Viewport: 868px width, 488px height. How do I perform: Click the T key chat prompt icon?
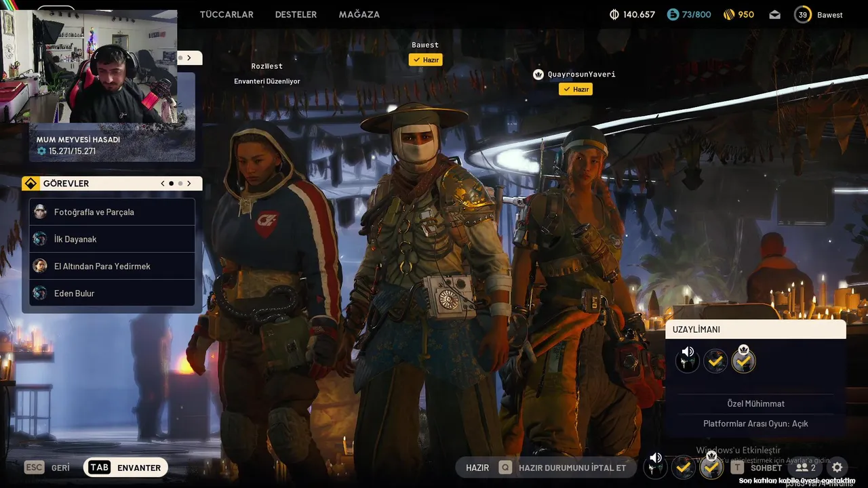click(738, 468)
